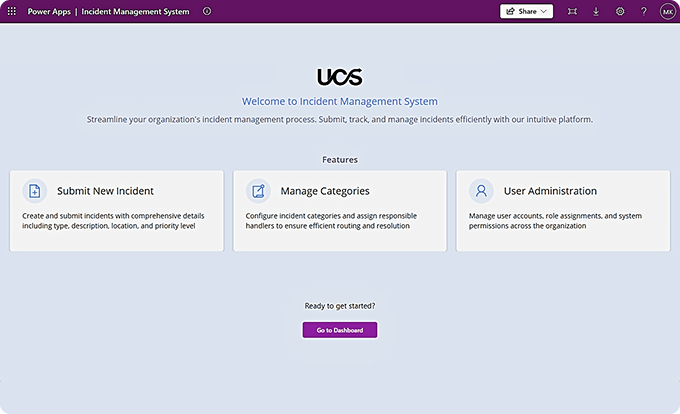Click the download icon in header
The width and height of the screenshot is (680, 414).
click(x=596, y=11)
